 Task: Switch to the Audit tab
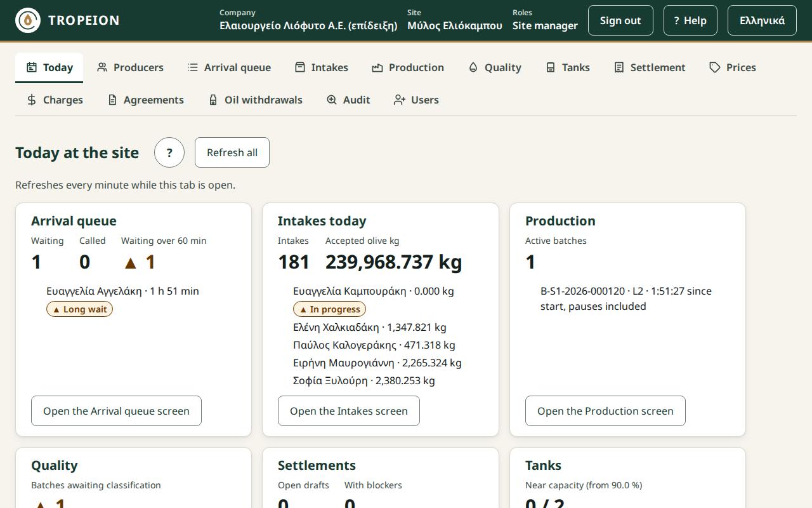(348, 100)
